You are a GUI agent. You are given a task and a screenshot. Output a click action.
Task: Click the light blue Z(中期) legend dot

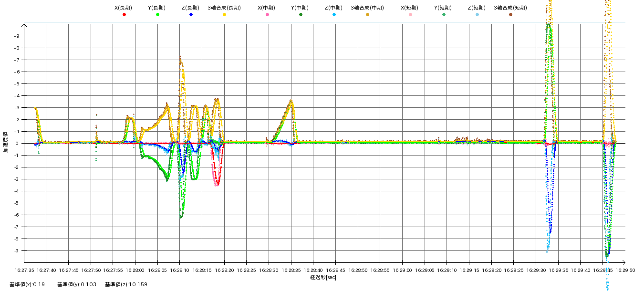click(x=334, y=15)
